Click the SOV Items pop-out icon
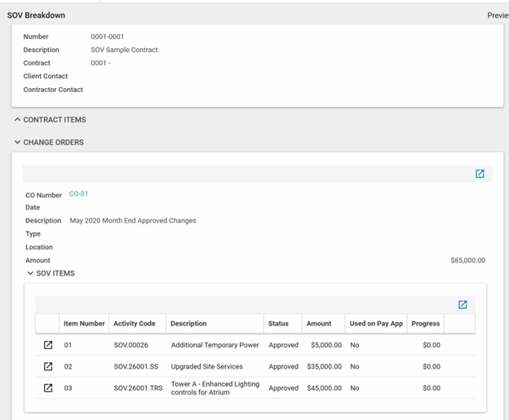 point(463,304)
